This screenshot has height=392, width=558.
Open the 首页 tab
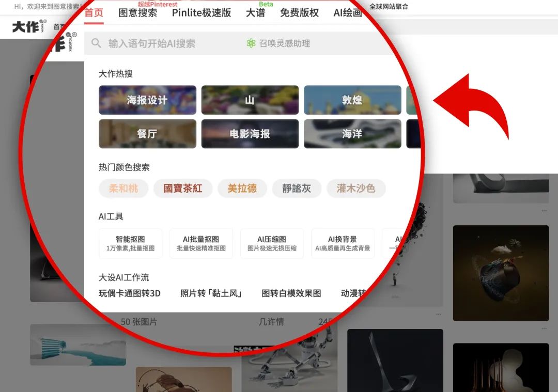(94, 13)
